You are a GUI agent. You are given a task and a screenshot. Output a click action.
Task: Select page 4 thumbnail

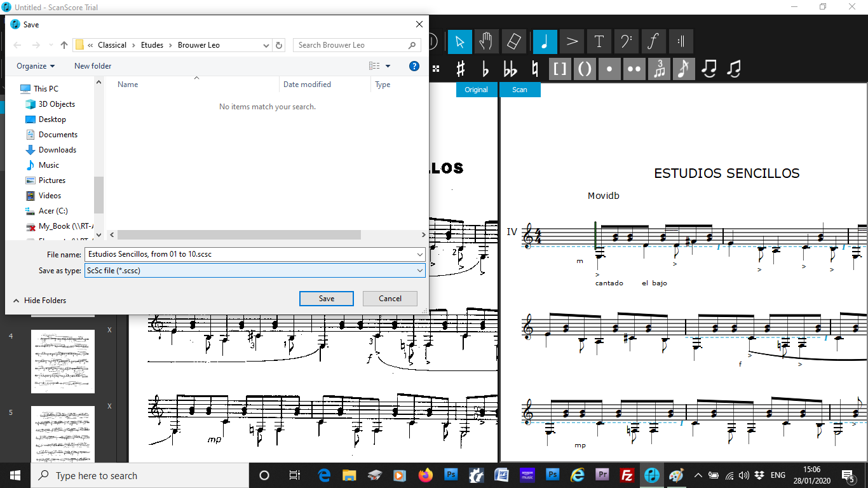pyautogui.click(x=63, y=362)
